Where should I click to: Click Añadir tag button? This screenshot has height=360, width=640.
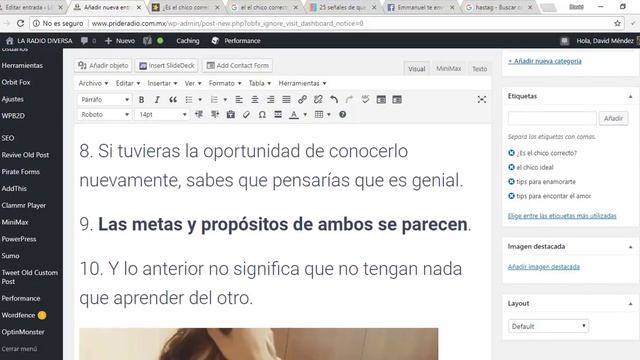[x=613, y=118]
